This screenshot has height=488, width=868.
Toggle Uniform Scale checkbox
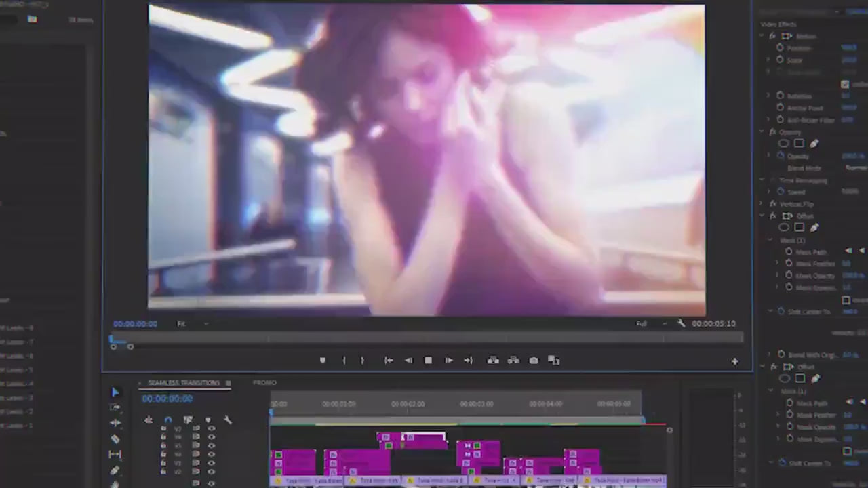845,84
